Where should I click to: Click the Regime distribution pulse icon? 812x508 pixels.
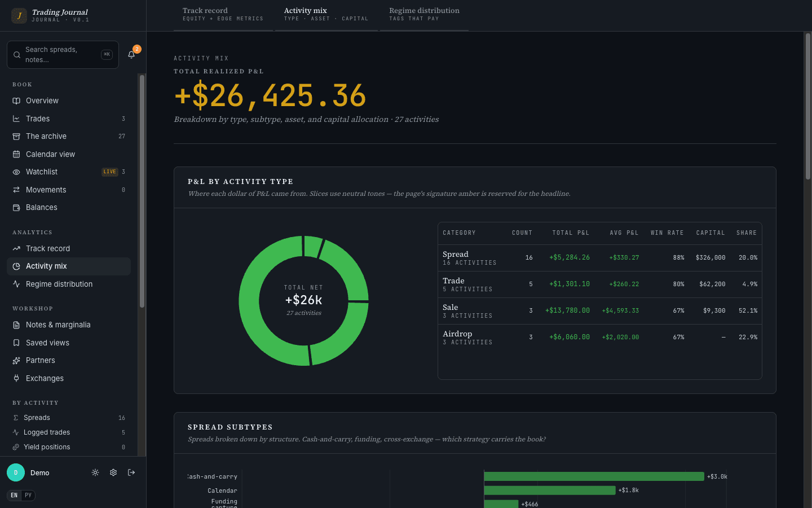(16, 284)
